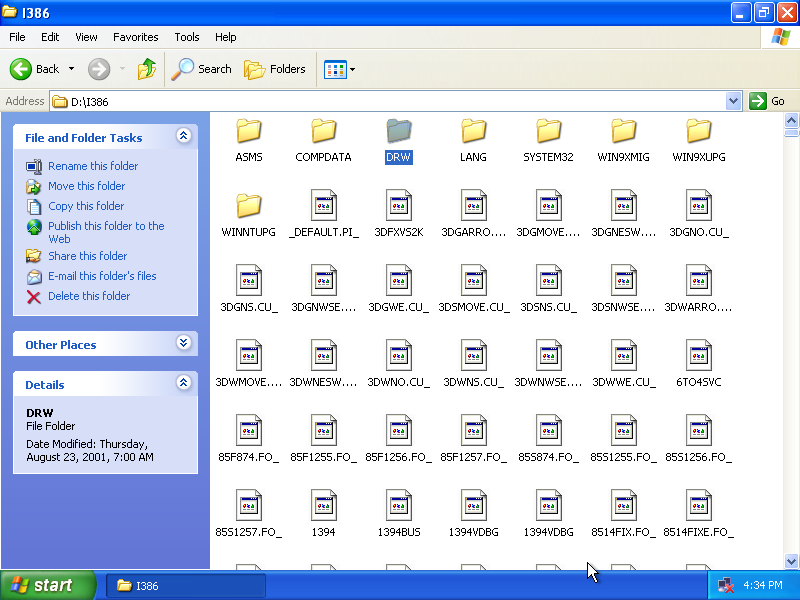
Task: Collapse the File and Folder Tasks panel
Action: pyautogui.click(x=183, y=136)
